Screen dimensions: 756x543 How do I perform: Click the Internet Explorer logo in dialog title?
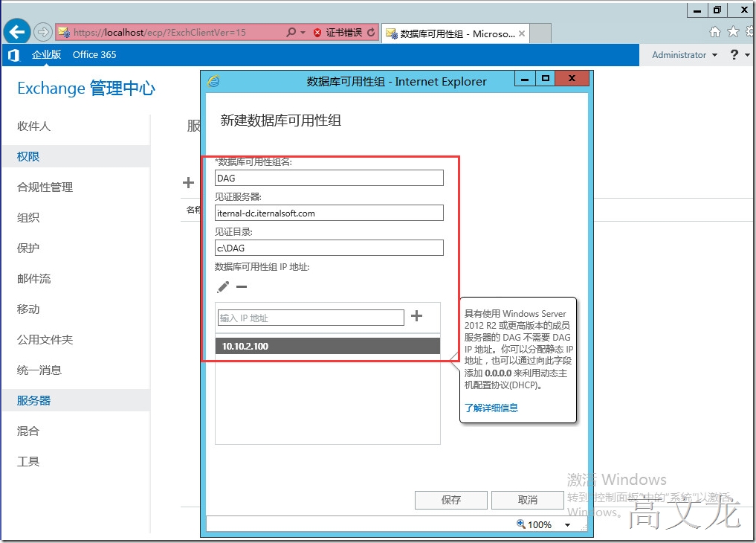[x=213, y=81]
